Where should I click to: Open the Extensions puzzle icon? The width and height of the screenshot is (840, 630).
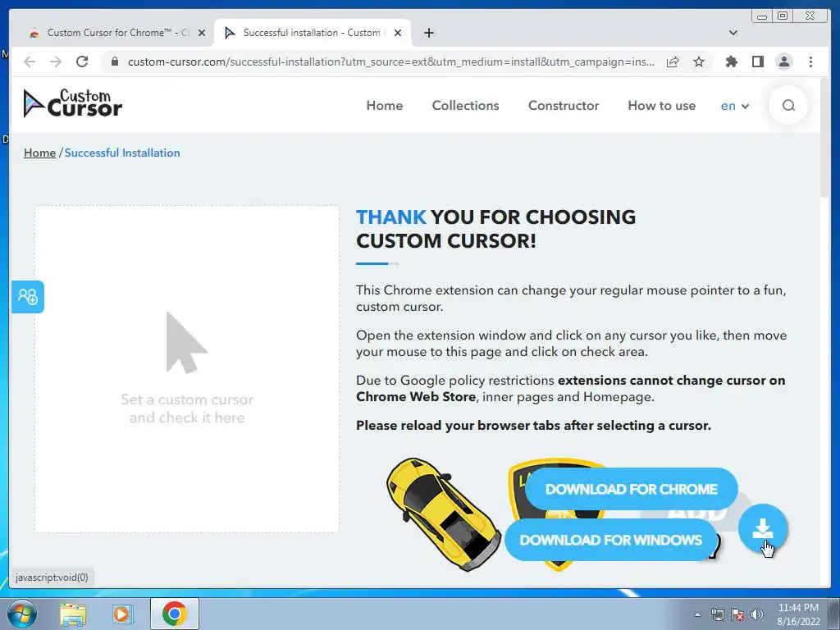pos(731,62)
